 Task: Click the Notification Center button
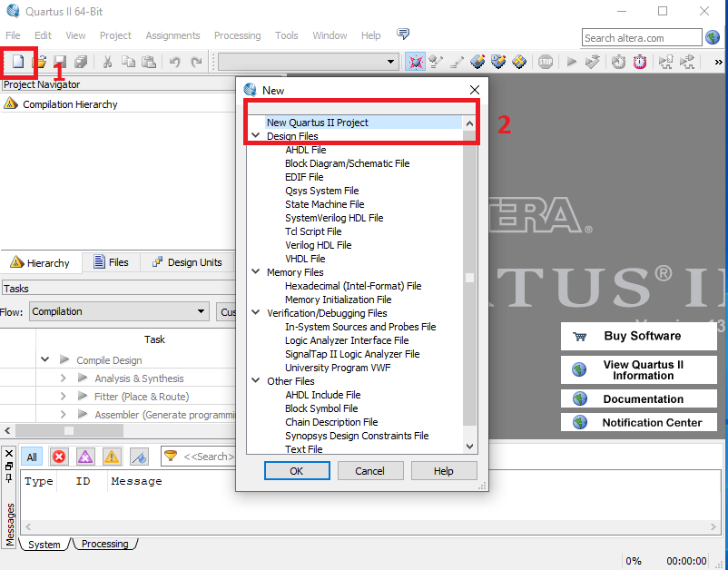(639, 422)
